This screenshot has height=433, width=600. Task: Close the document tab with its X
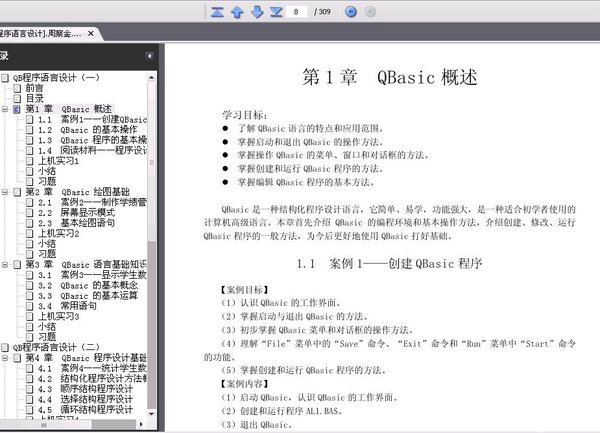point(91,34)
